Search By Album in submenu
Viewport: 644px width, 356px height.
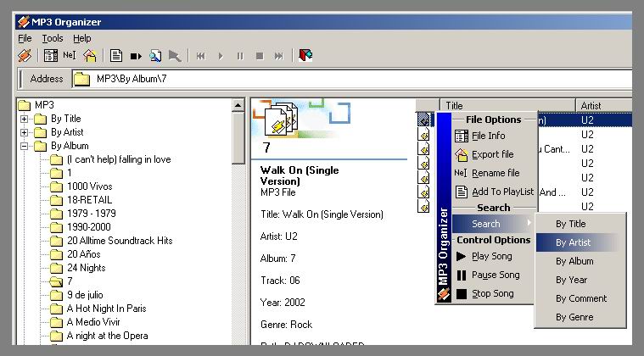click(580, 261)
